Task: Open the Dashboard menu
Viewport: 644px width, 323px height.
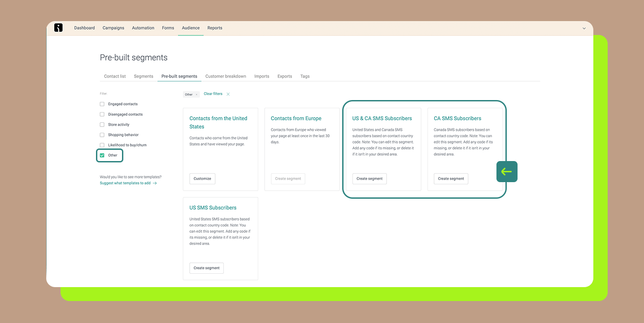Action: pyautogui.click(x=84, y=28)
